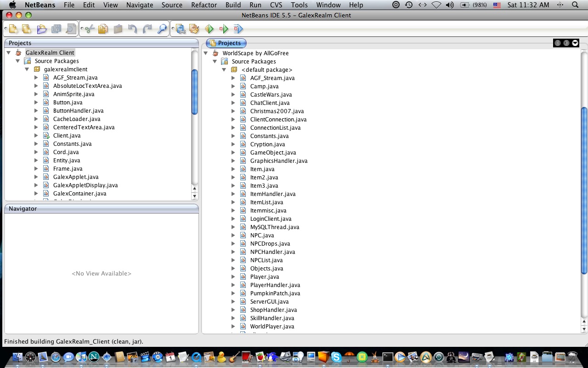The width and height of the screenshot is (588, 368).
Task: Click the green Run Main Project icon
Action: point(209,29)
